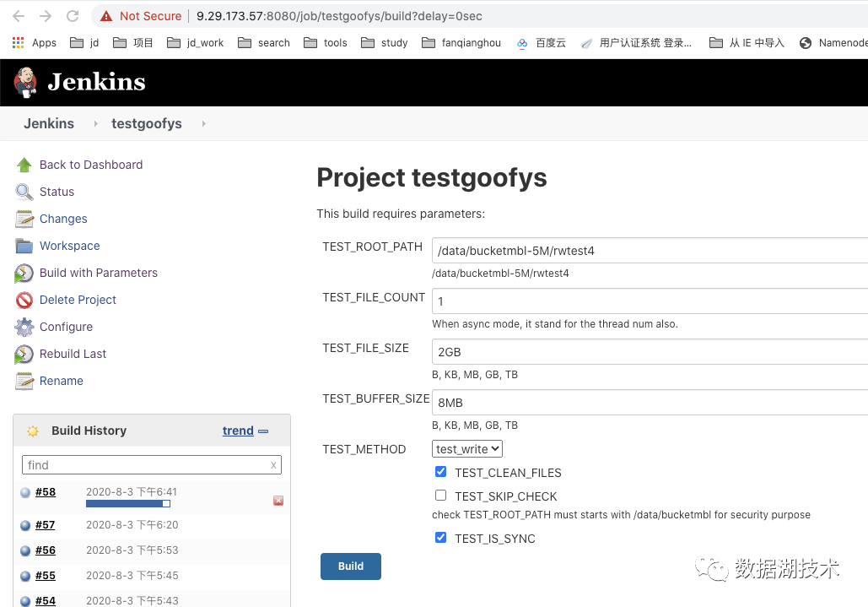Expand the Jenkins breadcrumb arrow menu
This screenshot has width=868, height=607.
(95, 124)
